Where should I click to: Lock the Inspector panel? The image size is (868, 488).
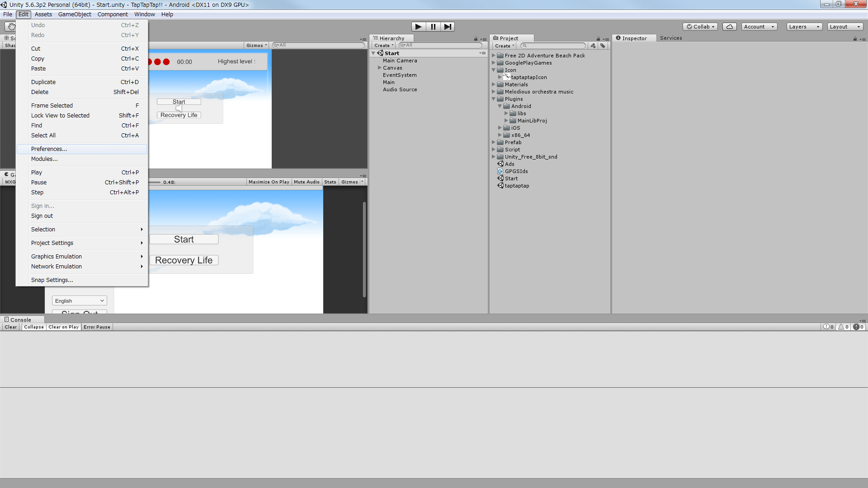[x=855, y=39]
